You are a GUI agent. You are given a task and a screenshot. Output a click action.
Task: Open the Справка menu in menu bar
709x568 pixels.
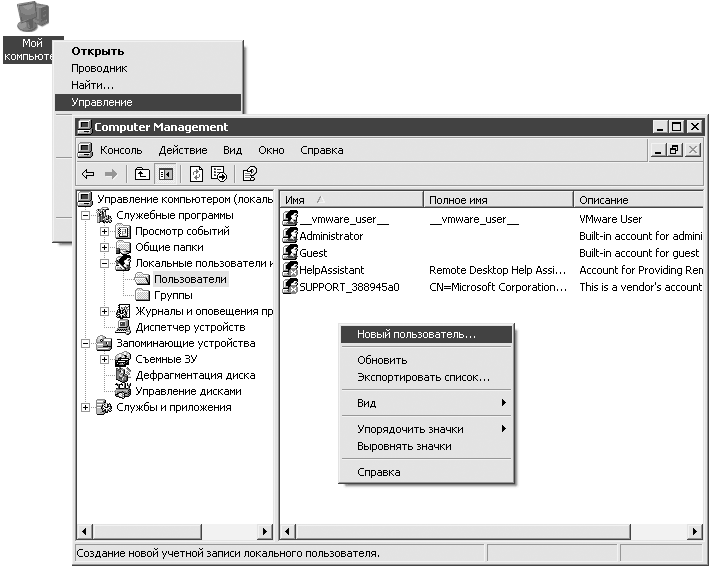click(x=321, y=150)
